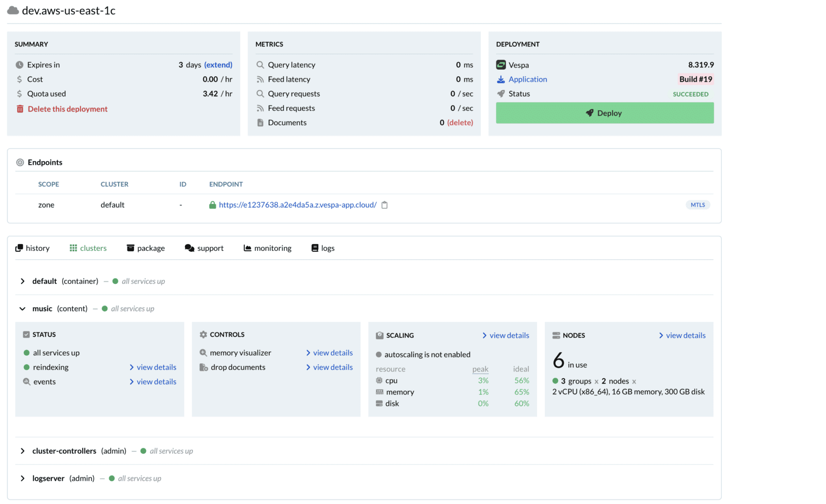Click the rocket icon beside Status

point(501,94)
